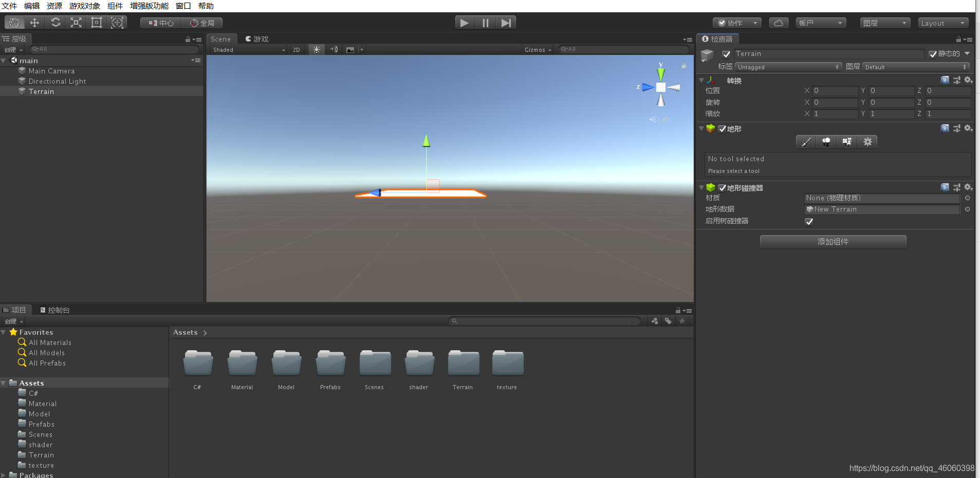This screenshot has width=980, height=478.
Task: Select the Hand tool in toolbar
Action: pyautogui.click(x=14, y=23)
